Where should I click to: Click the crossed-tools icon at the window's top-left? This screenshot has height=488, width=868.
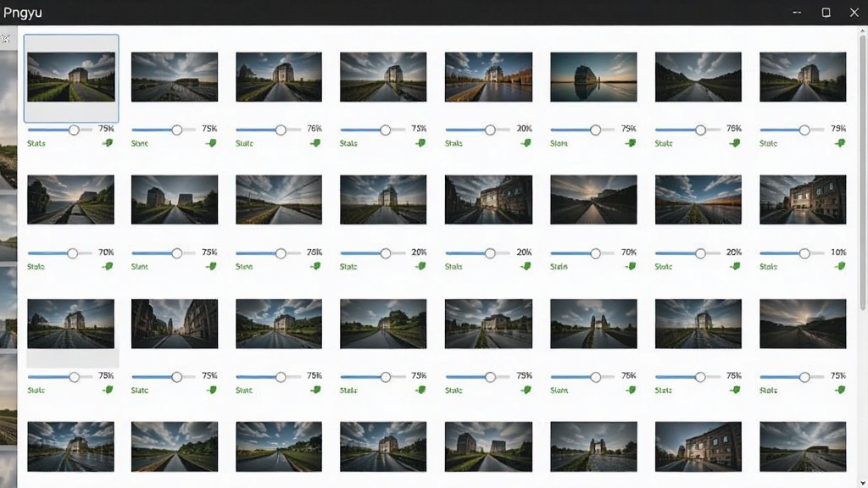[x=6, y=39]
